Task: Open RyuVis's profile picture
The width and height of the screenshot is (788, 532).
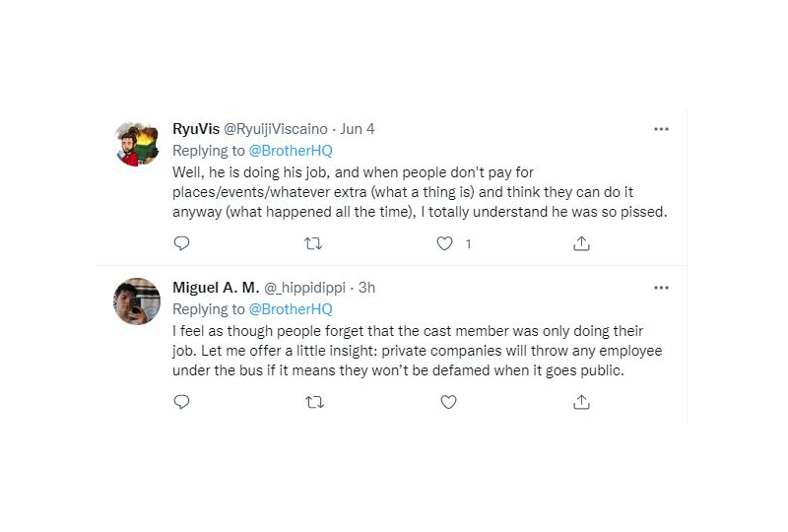Action: [137, 144]
